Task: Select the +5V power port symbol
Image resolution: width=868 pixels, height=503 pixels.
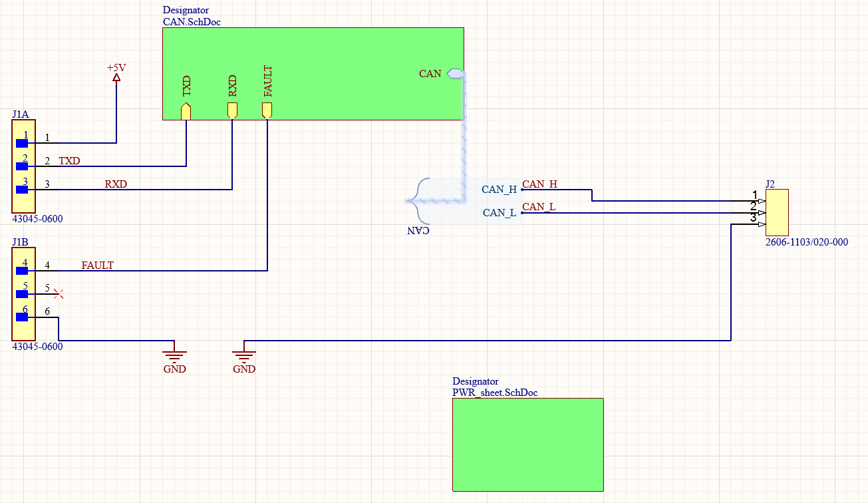Action: pyautogui.click(x=116, y=77)
